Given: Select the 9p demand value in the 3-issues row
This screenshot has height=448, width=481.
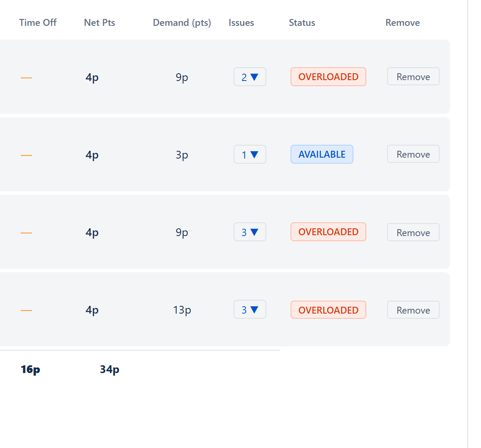Looking at the screenshot, I should (182, 233).
